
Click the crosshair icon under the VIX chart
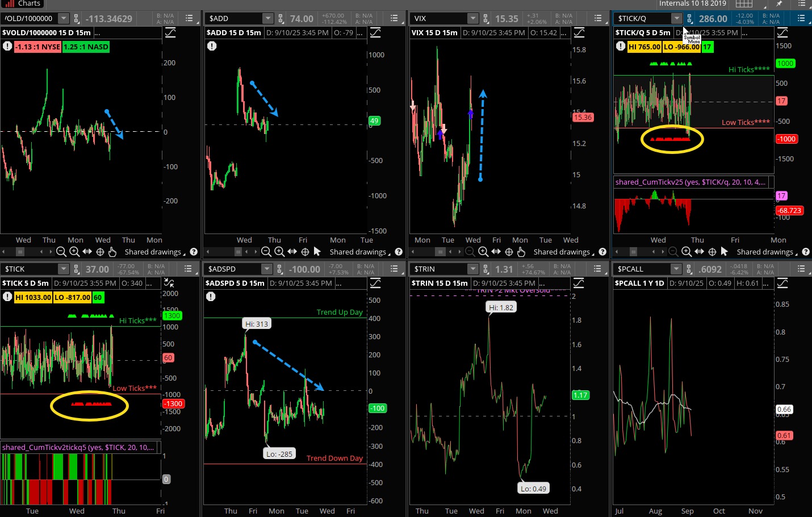click(x=509, y=252)
